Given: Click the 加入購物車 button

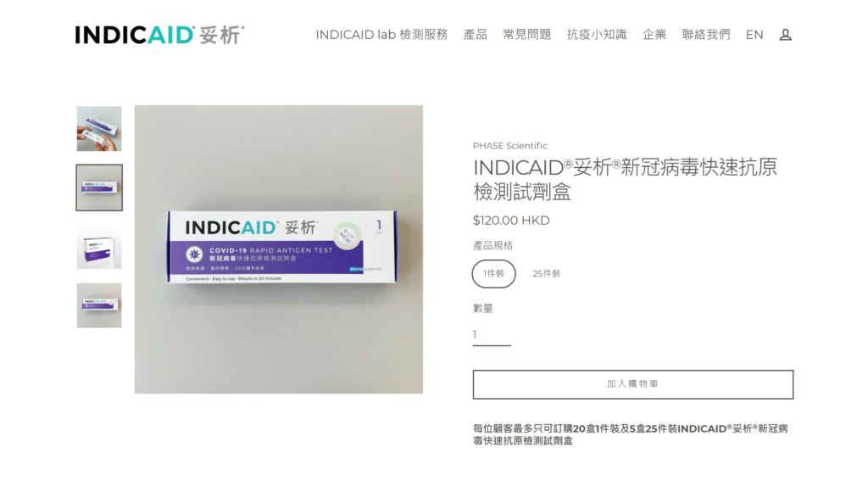Looking at the screenshot, I should tap(632, 384).
